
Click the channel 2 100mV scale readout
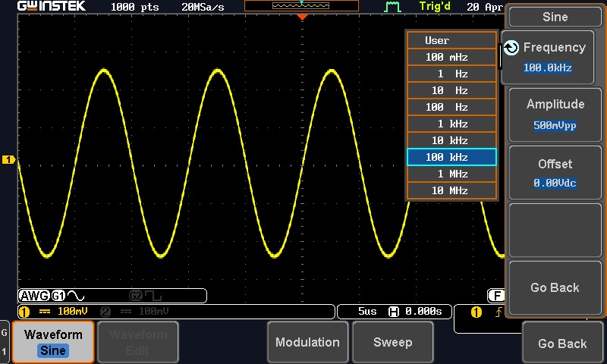point(154,312)
